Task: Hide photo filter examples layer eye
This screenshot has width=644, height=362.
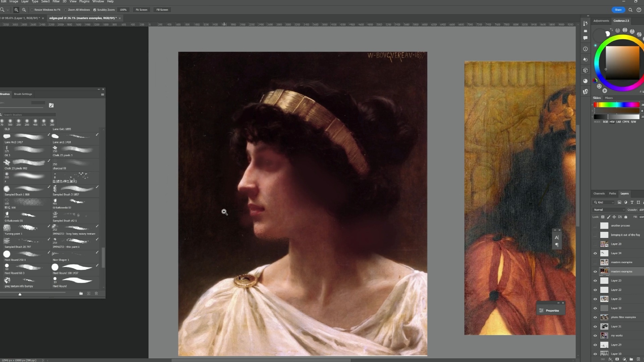Action: [x=595, y=317]
